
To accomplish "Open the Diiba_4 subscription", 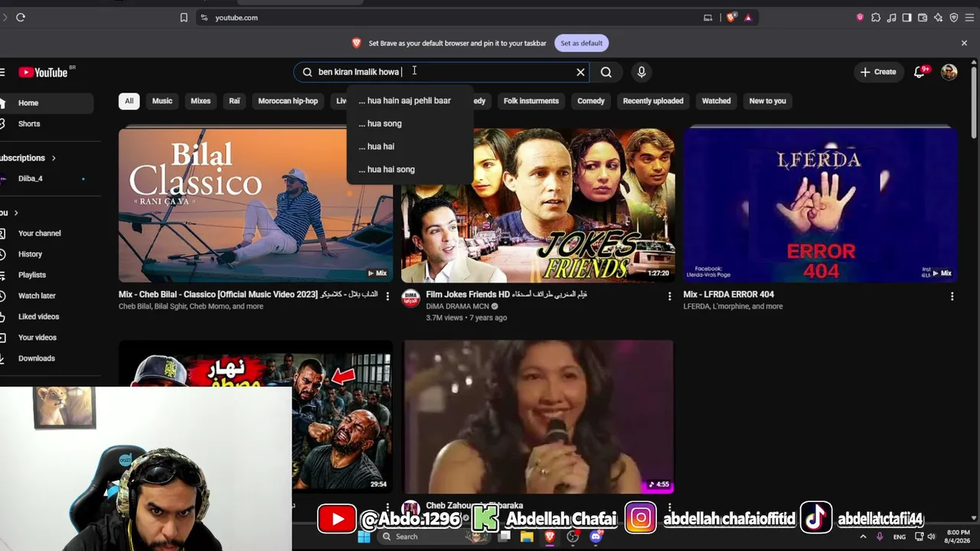I will [47, 178].
